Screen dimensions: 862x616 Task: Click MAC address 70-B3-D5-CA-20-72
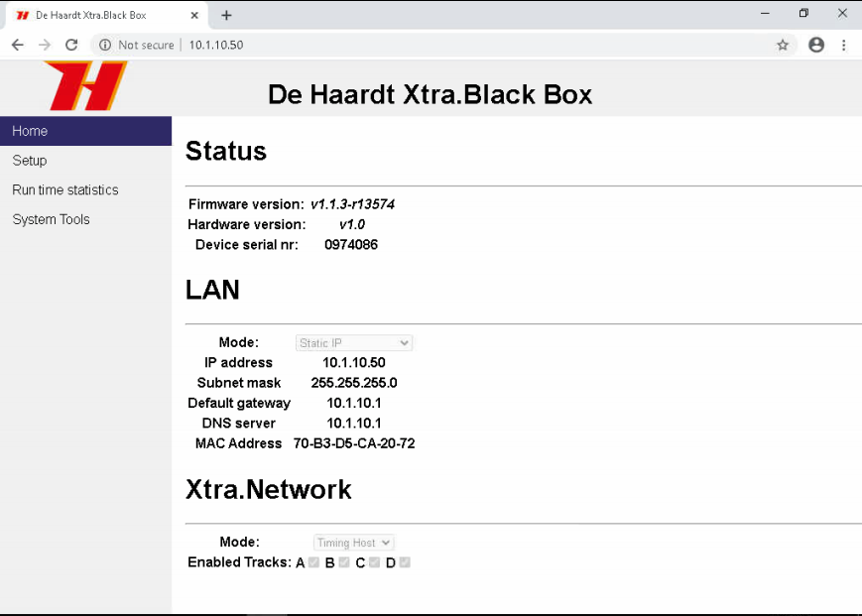click(354, 443)
